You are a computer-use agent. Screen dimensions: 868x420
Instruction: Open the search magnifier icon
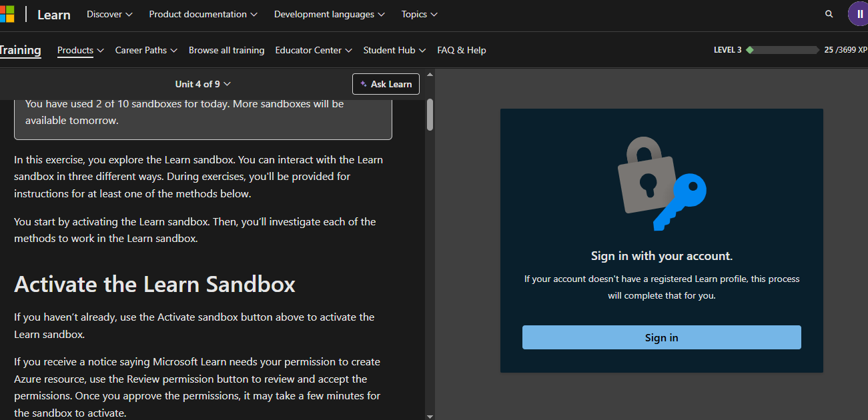pyautogui.click(x=829, y=14)
